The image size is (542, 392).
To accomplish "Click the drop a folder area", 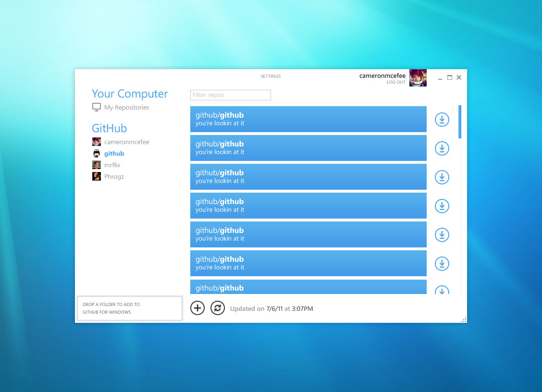I will (130, 308).
